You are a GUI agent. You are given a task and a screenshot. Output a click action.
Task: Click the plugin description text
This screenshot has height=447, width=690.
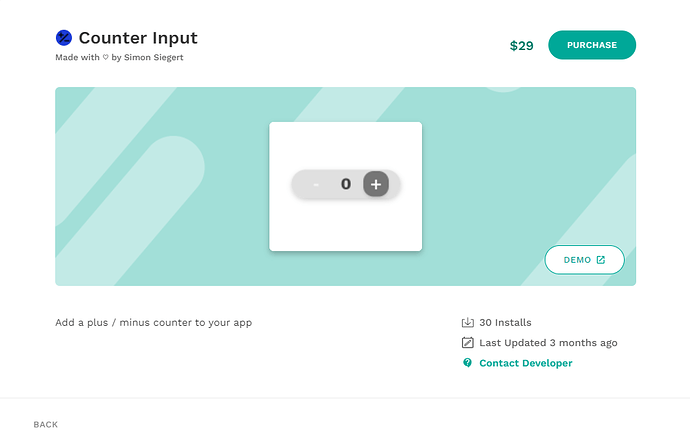(153, 323)
